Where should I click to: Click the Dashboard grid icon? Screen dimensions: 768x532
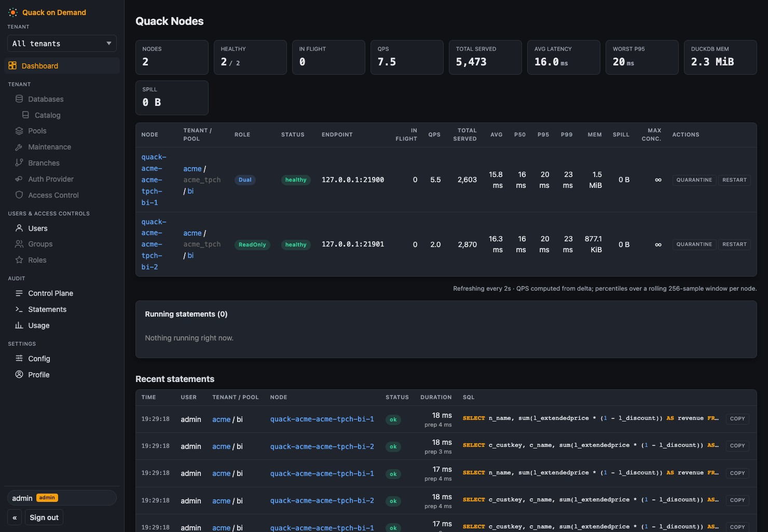tap(12, 66)
